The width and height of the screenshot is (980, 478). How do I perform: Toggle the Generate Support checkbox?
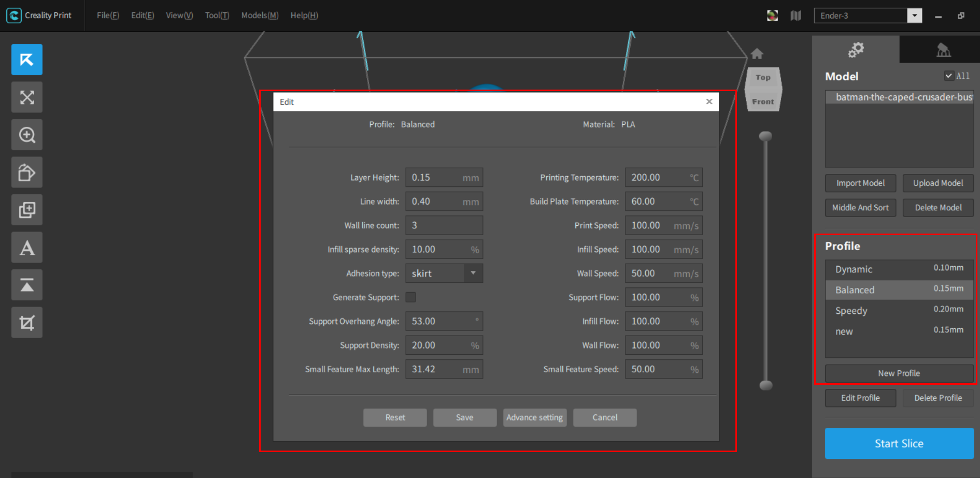coord(410,297)
